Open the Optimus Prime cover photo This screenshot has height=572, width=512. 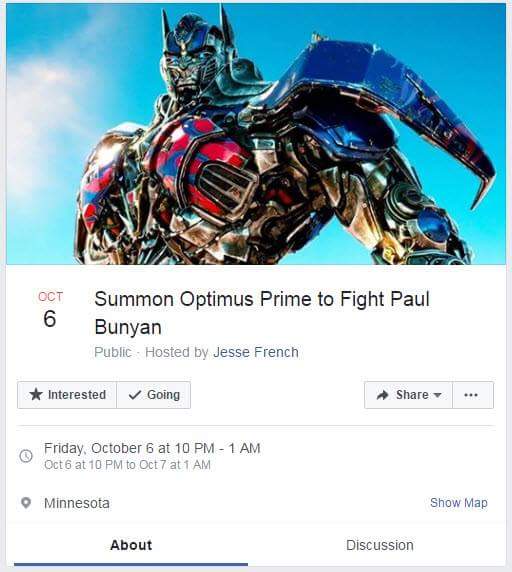pyautogui.click(x=256, y=134)
